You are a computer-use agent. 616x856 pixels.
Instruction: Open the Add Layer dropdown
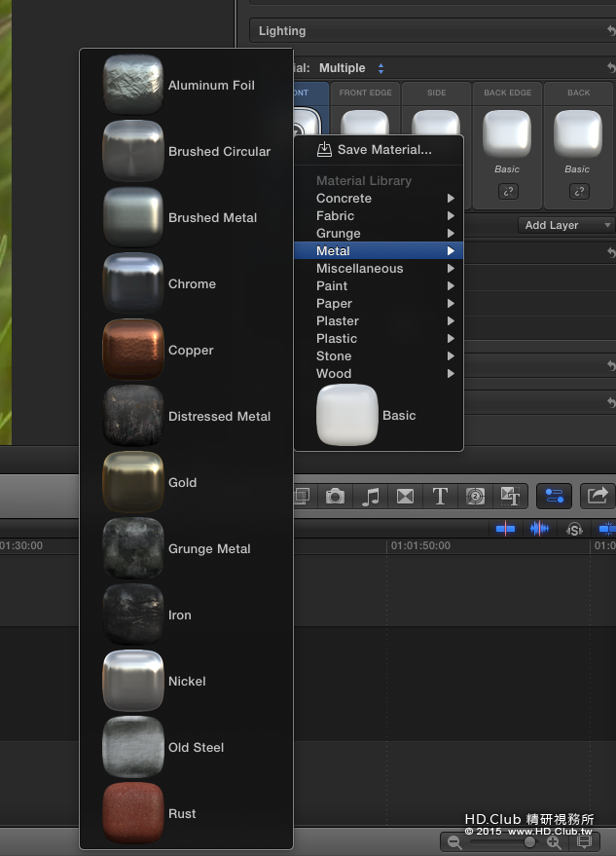click(565, 225)
